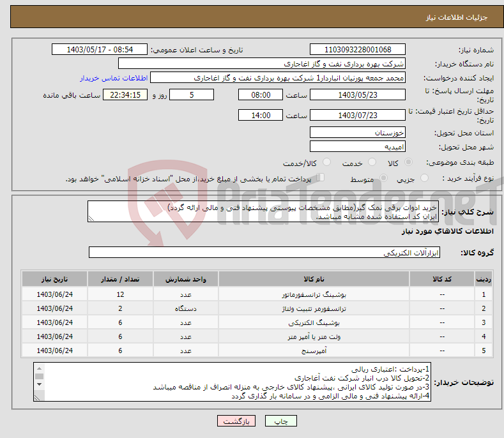Click the بوشینگ الکتریکی item name
Screen dimensions: 504x438
(314, 322)
